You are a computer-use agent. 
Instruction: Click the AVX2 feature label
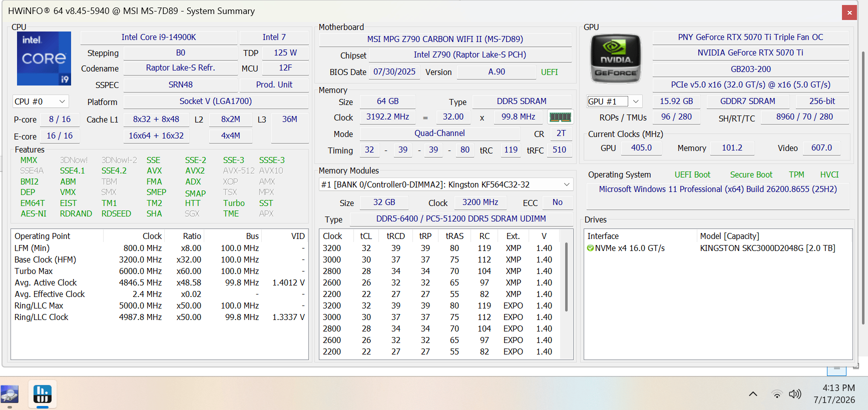tap(195, 170)
